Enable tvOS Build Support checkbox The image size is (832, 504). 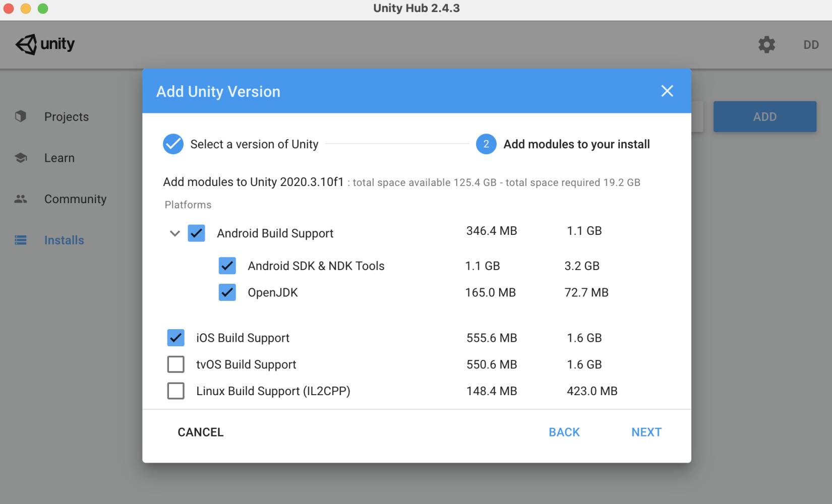(x=175, y=364)
